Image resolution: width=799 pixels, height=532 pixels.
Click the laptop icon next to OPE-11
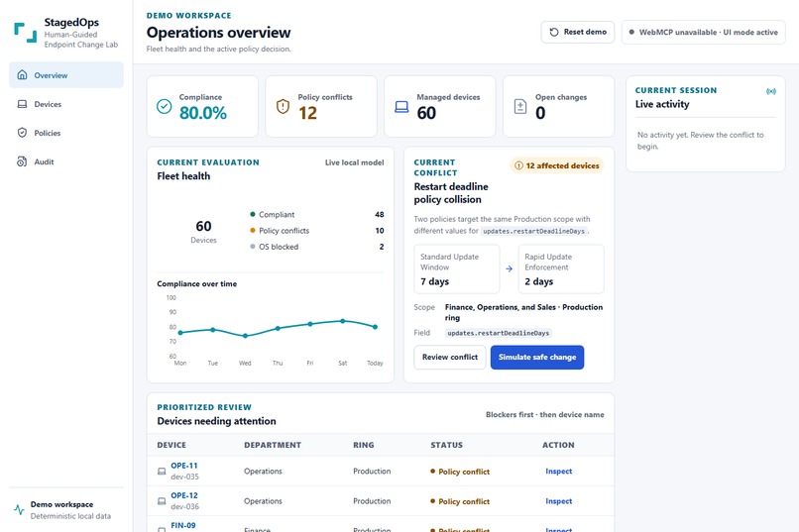[x=162, y=472]
